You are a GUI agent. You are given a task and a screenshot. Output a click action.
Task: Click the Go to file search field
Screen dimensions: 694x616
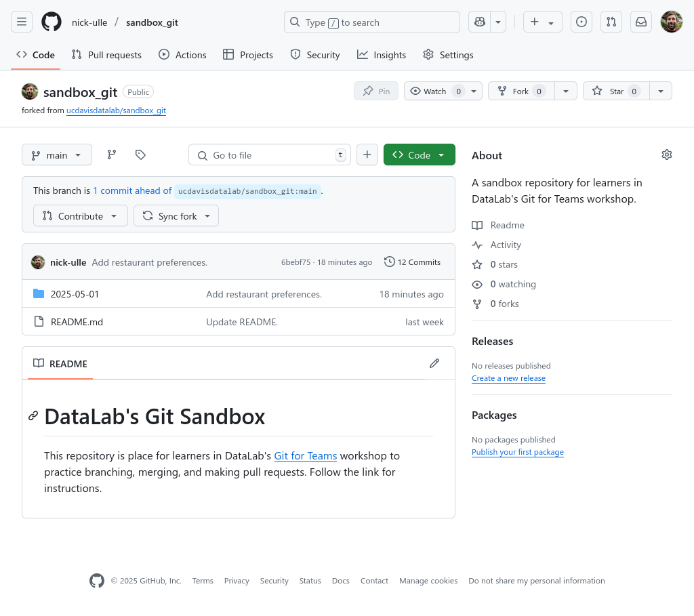[269, 155]
